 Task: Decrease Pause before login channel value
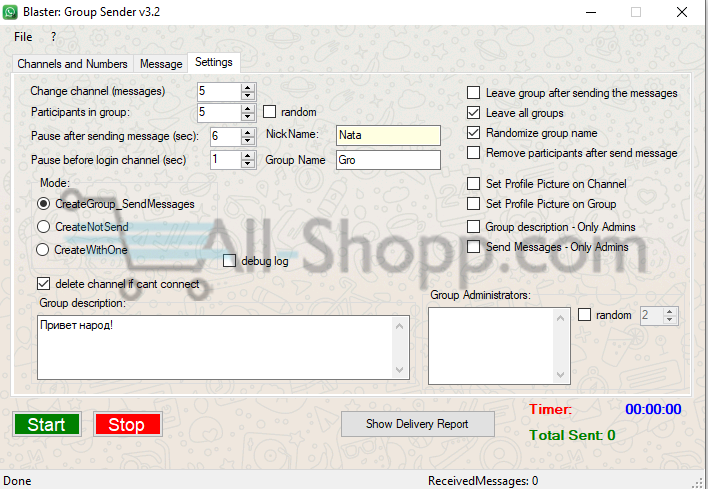[x=248, y=164]
